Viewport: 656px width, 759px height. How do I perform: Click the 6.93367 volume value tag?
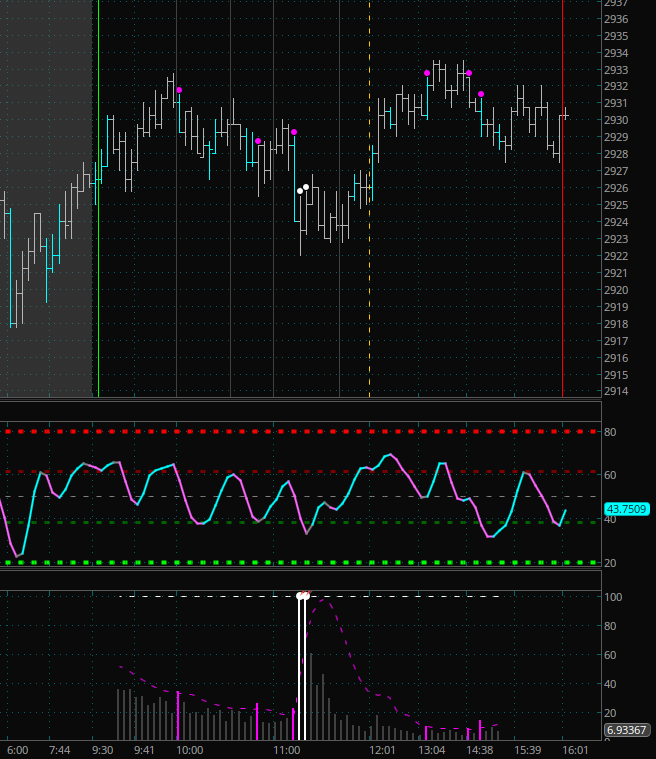[626, 730]
